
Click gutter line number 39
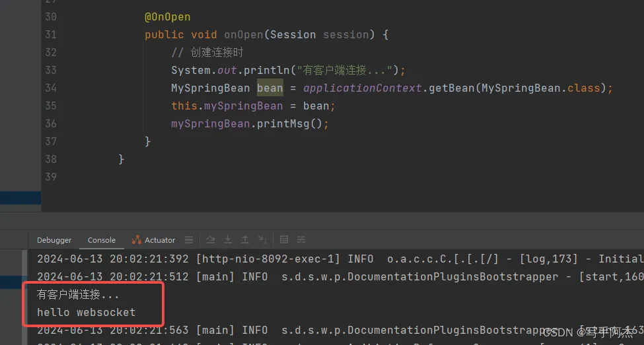click(51, 177)
